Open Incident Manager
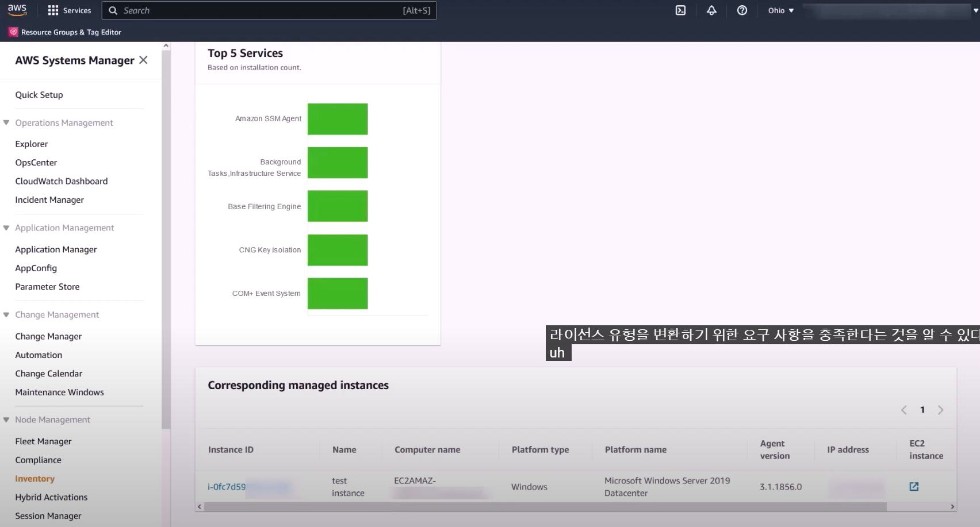Viewport: 980px width, 527px height. tap(49, 200)
